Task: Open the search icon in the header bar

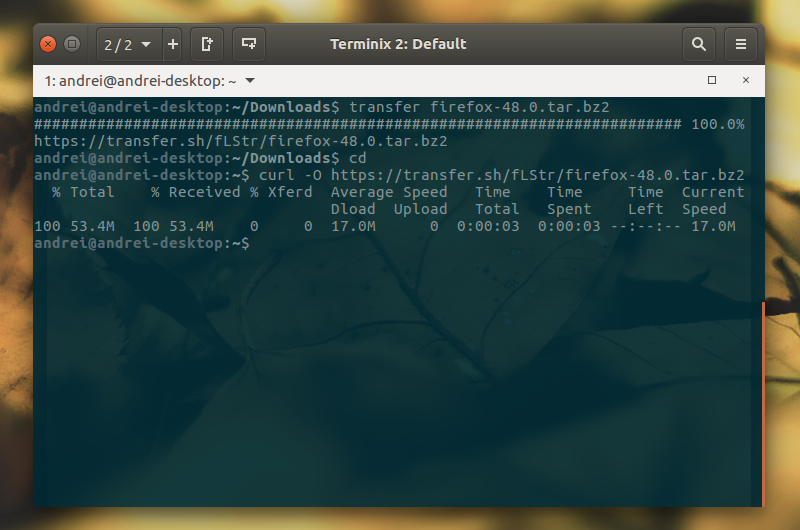Action: point(698,44)
